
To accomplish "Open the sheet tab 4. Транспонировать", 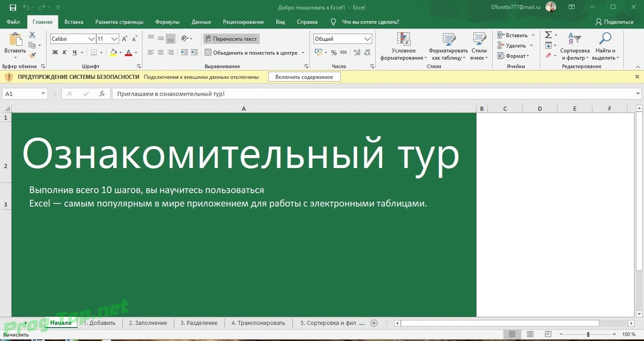I will (x=258, y=323).
